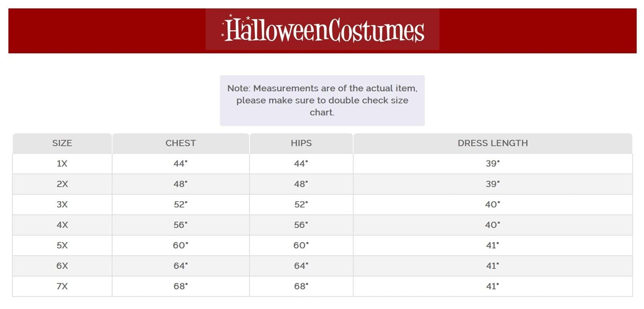The height and width of the screenshot is (309, 644).
Task: Click the 3X hips value 52"
Action: [x=301, y=204]
